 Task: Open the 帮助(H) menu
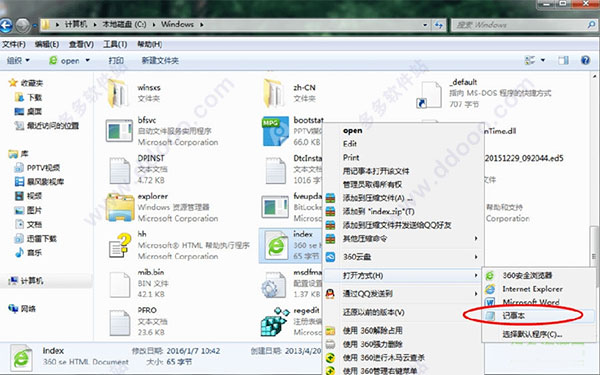(150, 44)
